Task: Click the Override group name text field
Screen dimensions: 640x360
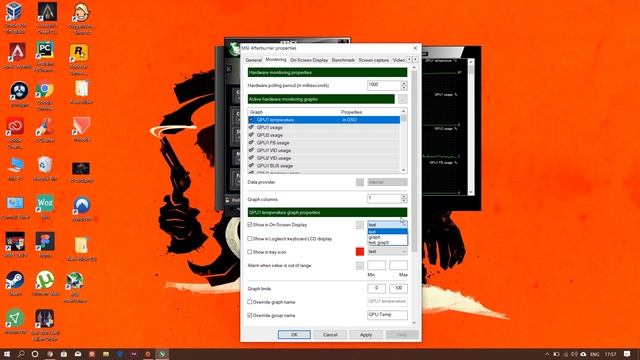Action: [x=387, y=315]
